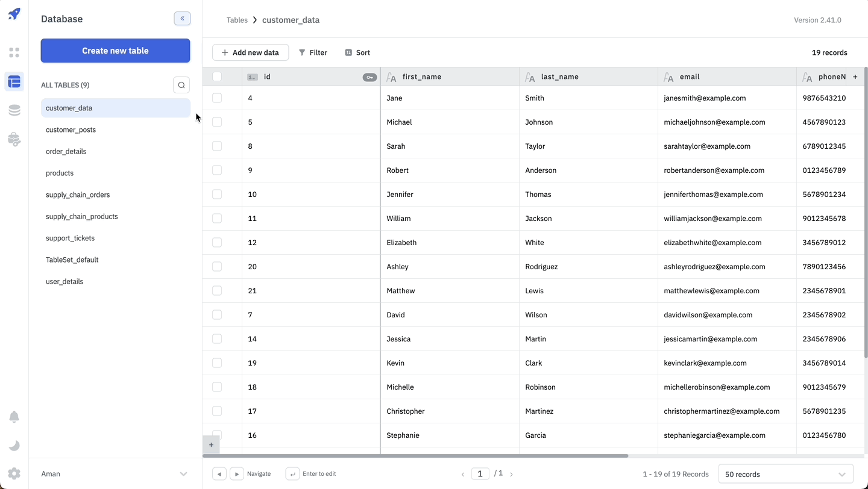Click the add column plus icon

[855, 76]
